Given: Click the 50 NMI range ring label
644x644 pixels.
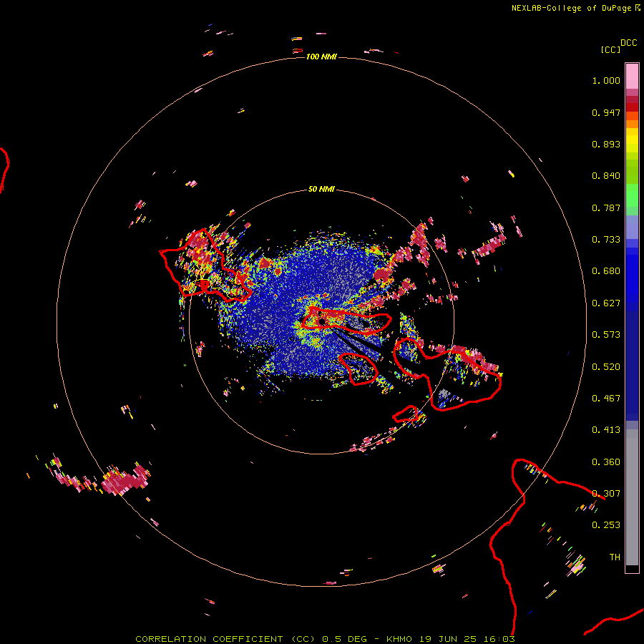Looking at the screenshot, I should pos(321,189).
